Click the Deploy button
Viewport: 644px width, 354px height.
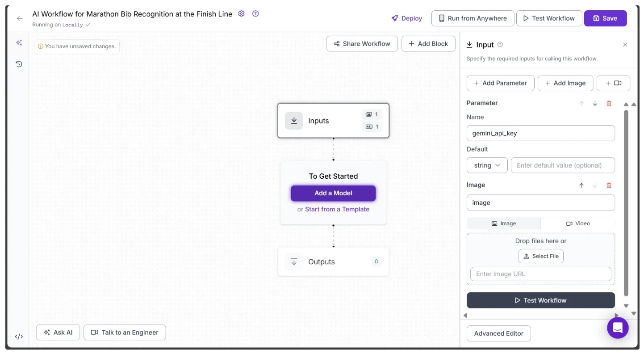coord(407,18)
